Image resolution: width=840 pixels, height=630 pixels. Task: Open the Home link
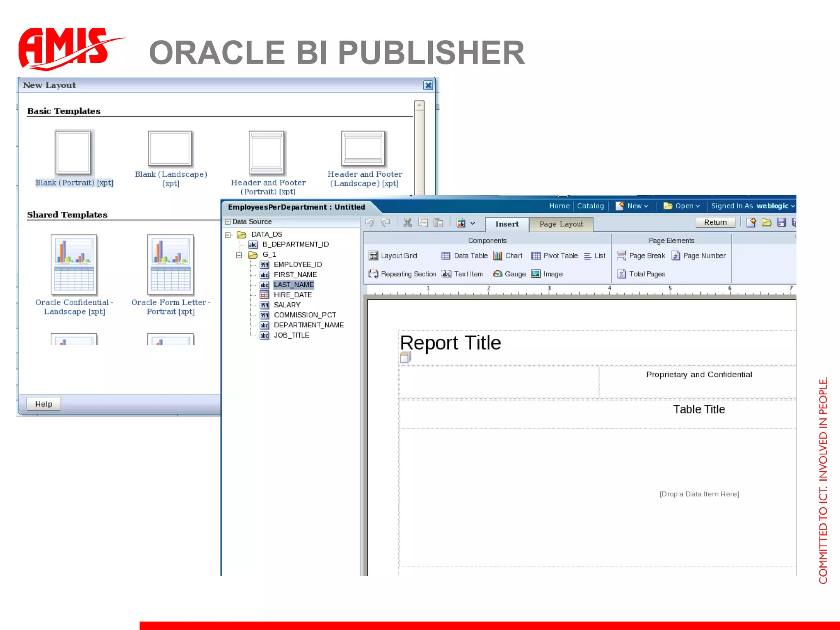point(559,206)
